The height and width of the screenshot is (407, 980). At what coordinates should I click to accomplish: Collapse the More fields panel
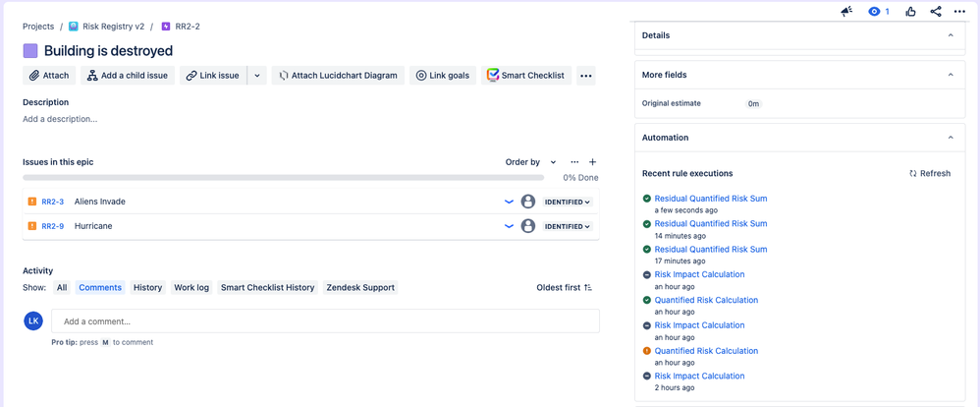[951, 75]
